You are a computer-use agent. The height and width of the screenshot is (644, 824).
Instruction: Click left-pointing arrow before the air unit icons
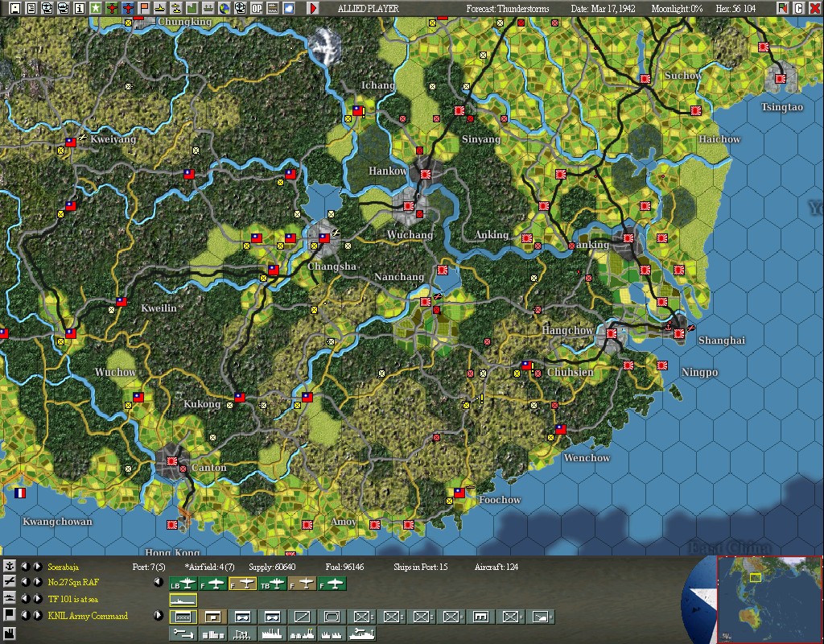[x=159, y=582]
